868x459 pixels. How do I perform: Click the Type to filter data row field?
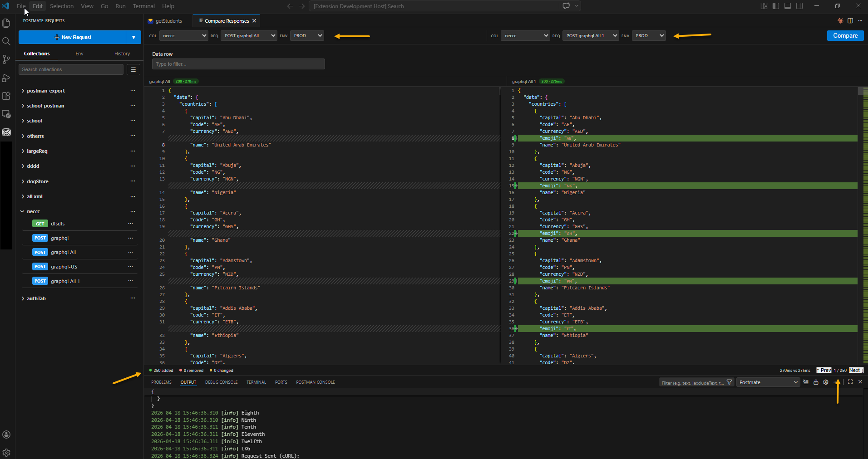238,63
